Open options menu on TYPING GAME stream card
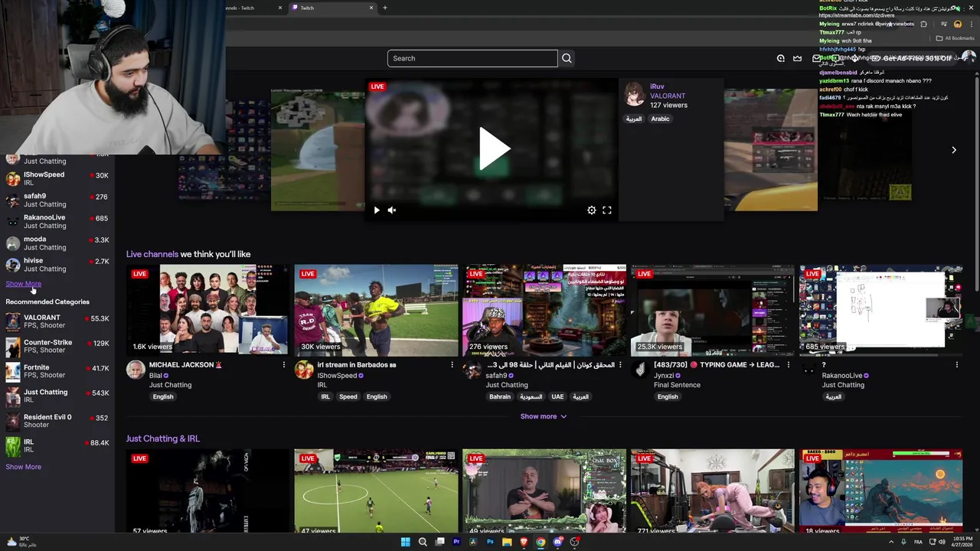Image resolution: width=980 pixels, height=551 pixels. coord(789,365)
